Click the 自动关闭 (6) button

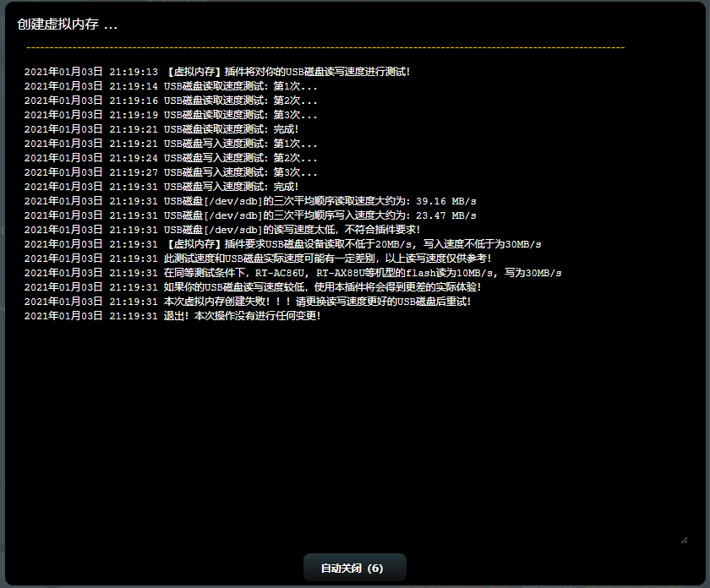354,568
